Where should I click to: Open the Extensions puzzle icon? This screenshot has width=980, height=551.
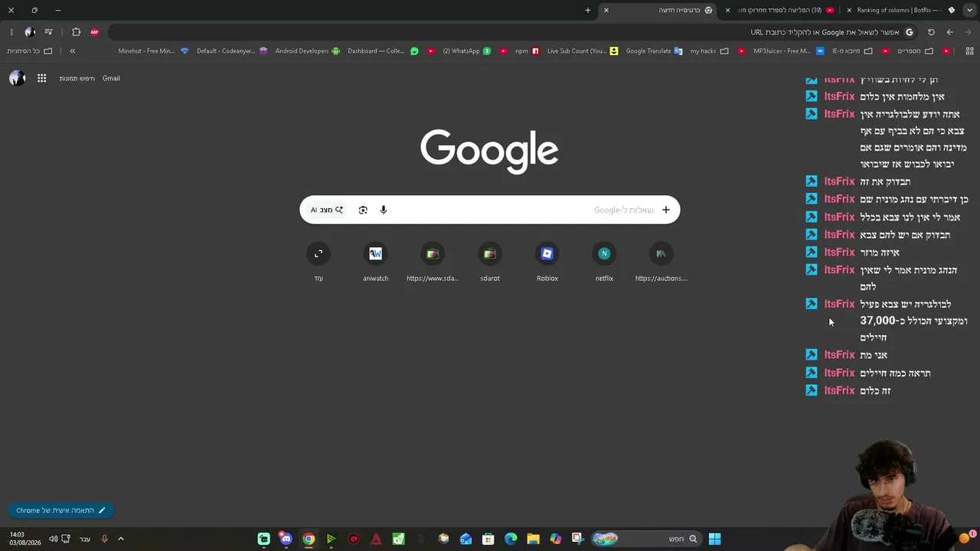[76, 32]
